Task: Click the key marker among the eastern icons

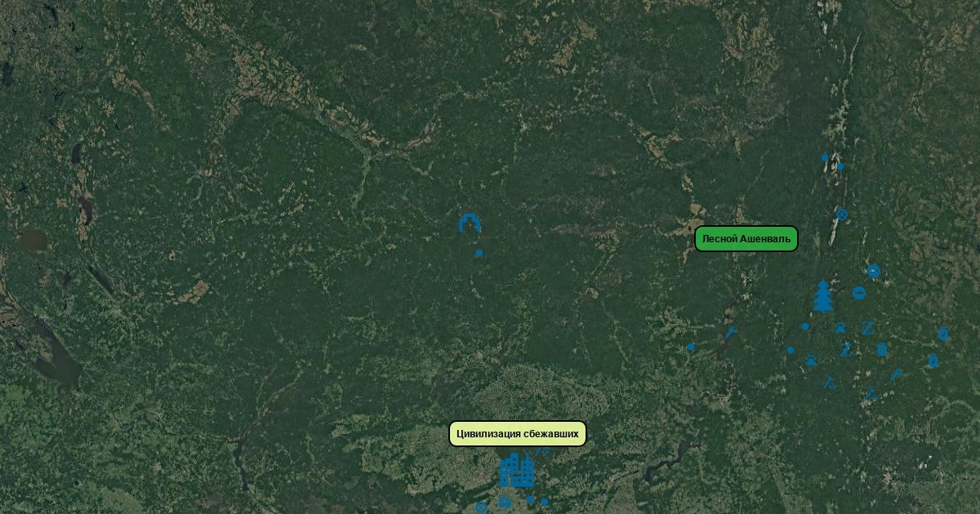Action: pyautogui.click(x=896, y=374)
